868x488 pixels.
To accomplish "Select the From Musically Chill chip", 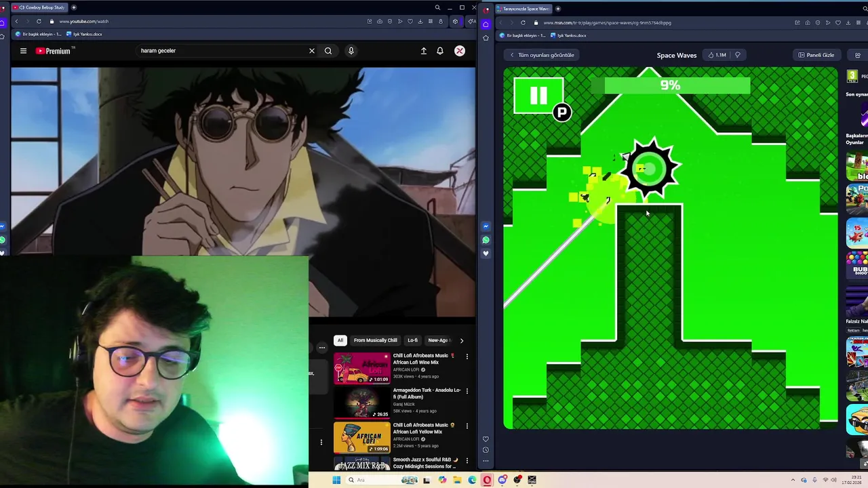I will tap(375, 340).
